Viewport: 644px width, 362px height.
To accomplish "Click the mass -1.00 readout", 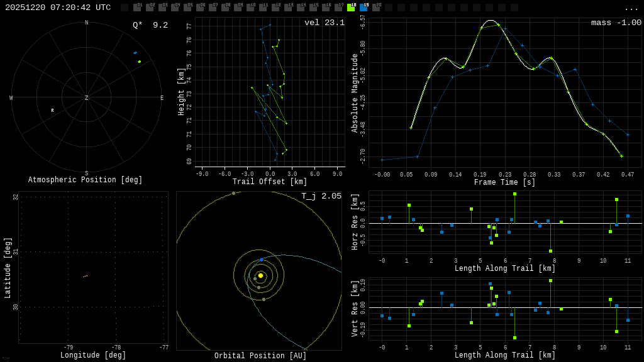I will 616,23.
